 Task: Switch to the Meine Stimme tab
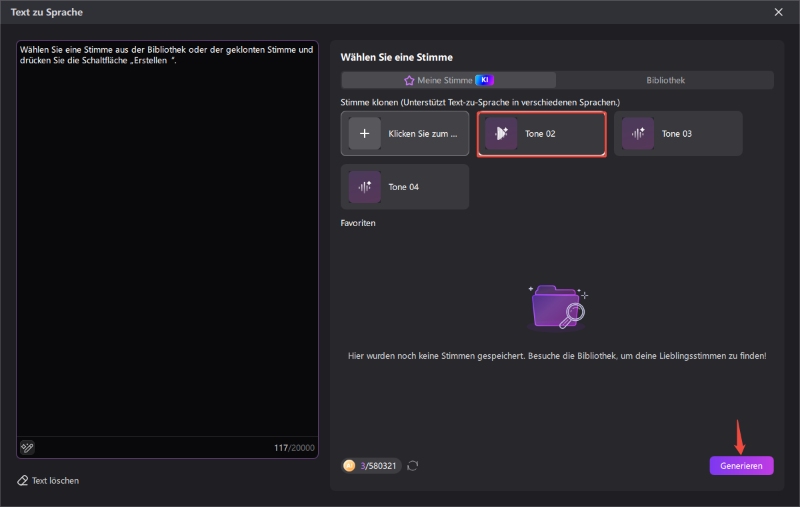click(x=440, y=80)
